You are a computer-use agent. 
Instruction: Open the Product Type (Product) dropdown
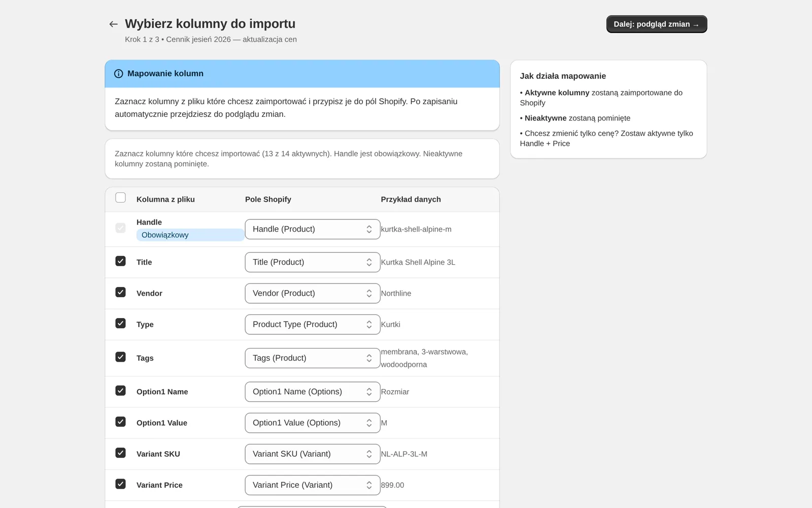pos(313,325)
